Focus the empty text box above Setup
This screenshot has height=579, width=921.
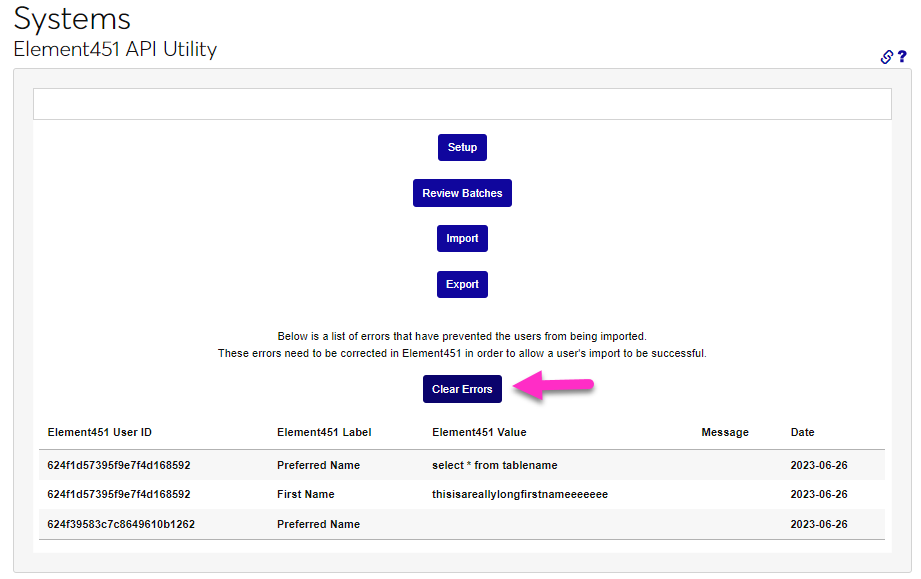pos(462,104)
